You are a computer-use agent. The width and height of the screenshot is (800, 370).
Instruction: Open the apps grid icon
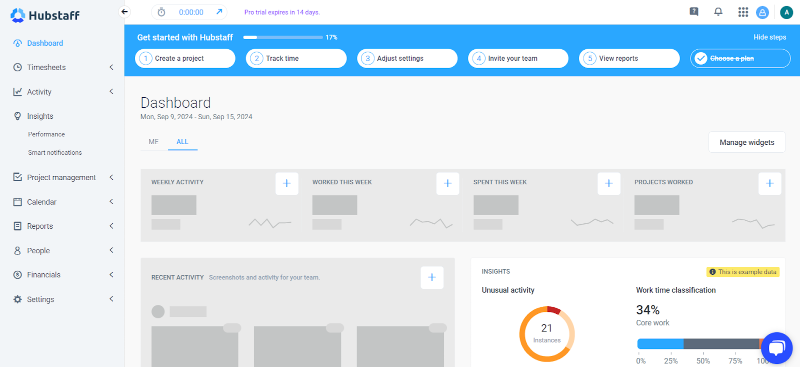click(x=743, y=12)
